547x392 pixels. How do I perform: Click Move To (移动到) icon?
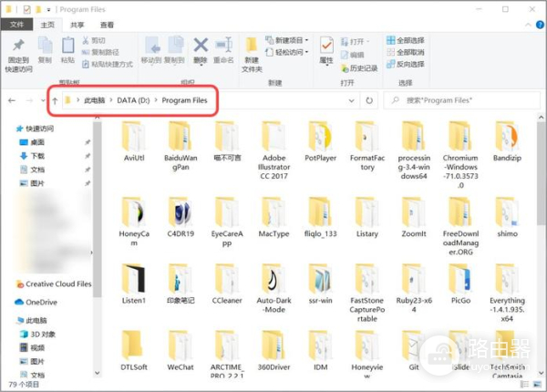coord(152,50)
